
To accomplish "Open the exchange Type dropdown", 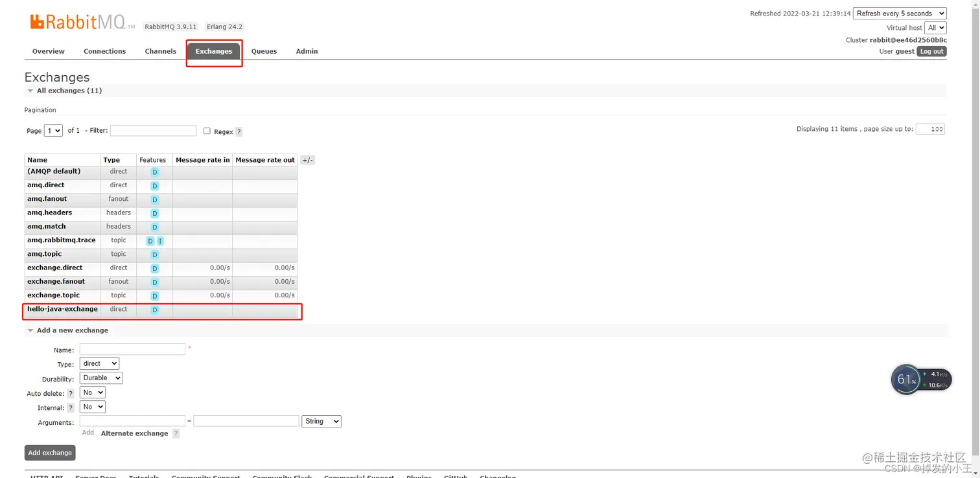I will [x=99, y=364].
